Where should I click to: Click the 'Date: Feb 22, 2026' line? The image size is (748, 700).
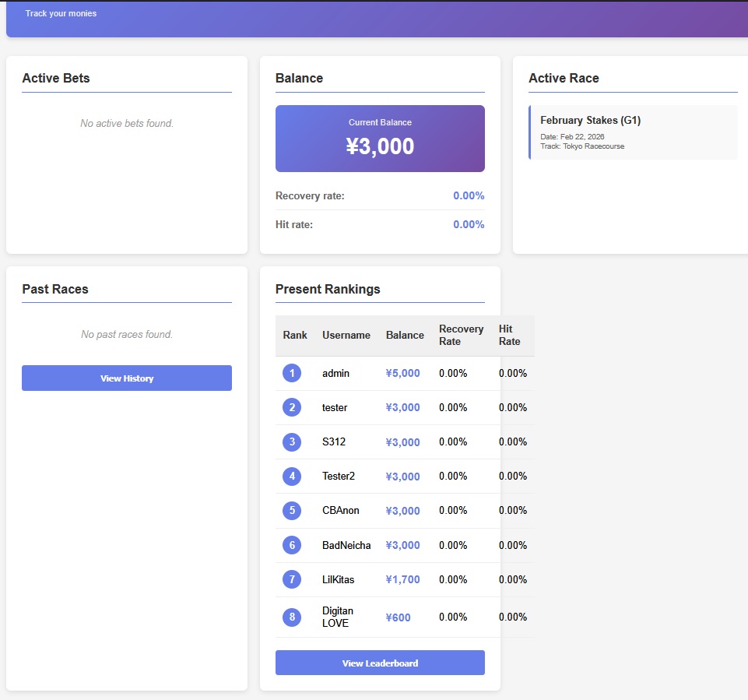coord(572,136)
